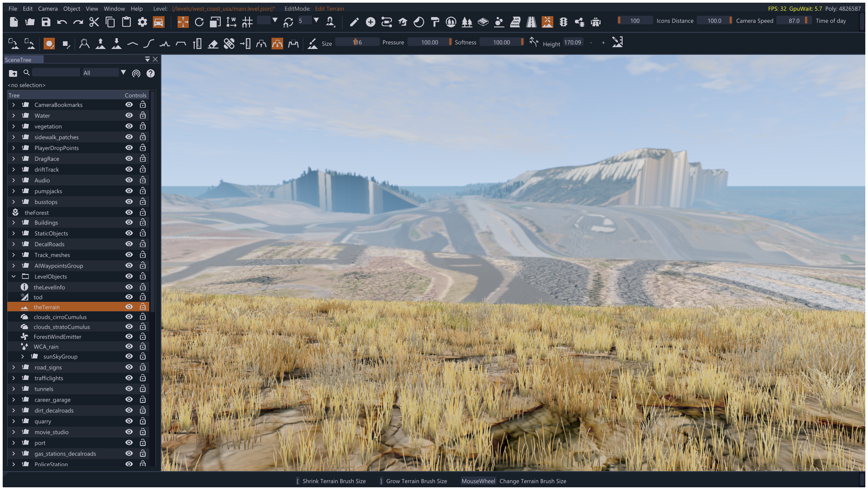Hide the Buildings group
868x490 pixels.
129,222
